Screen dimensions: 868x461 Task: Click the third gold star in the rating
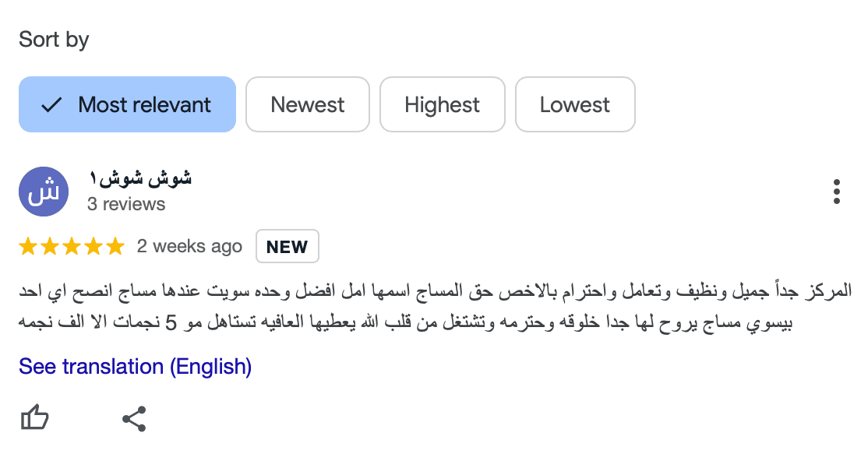(72, 246)
